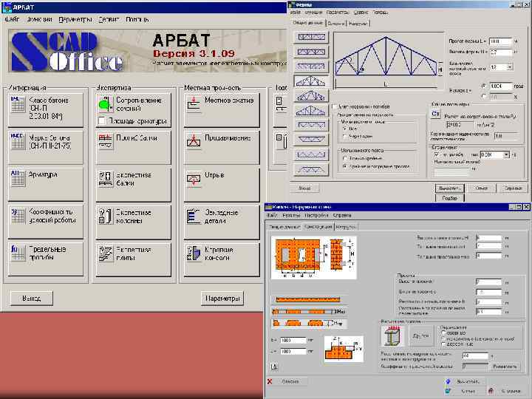
Task: Select Все radio under upper chord bracing
Action: point(345,129)
